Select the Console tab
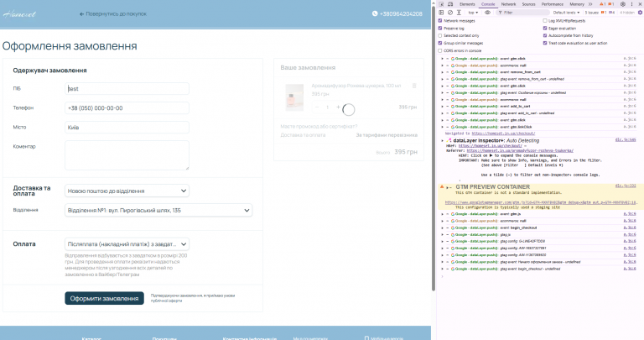The width and height of the screenshot is (644, 340). point(488,4)
